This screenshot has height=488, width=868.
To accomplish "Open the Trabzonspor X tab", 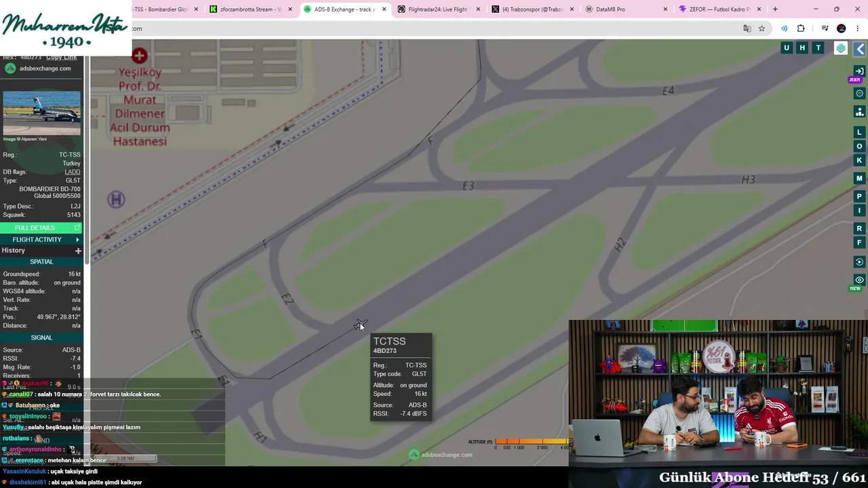I will 532,9.
